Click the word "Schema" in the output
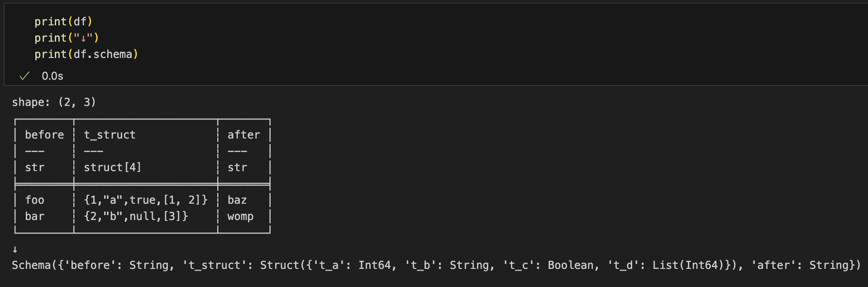Screen dimensions: 868x287 (31, 265)
